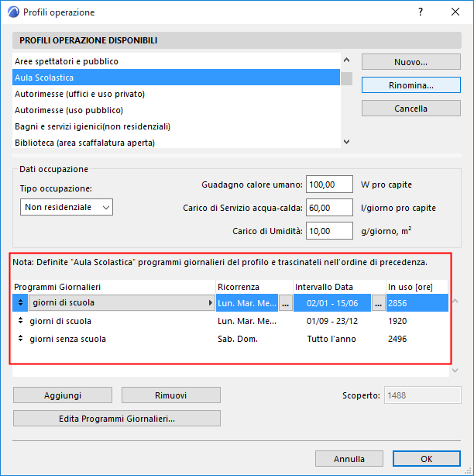The image size is (474, 476).
Task: Click the Guadagno calore umano field
Action: tap(329, 185)
